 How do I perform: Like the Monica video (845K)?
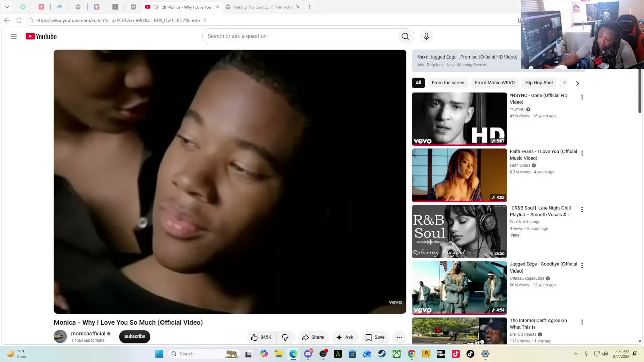tap(261, 337)
